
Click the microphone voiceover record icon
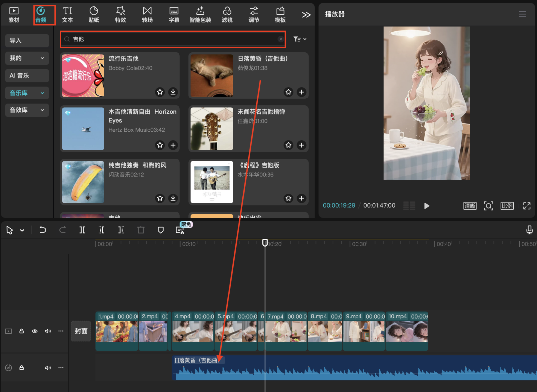click(x=530, y=230)
